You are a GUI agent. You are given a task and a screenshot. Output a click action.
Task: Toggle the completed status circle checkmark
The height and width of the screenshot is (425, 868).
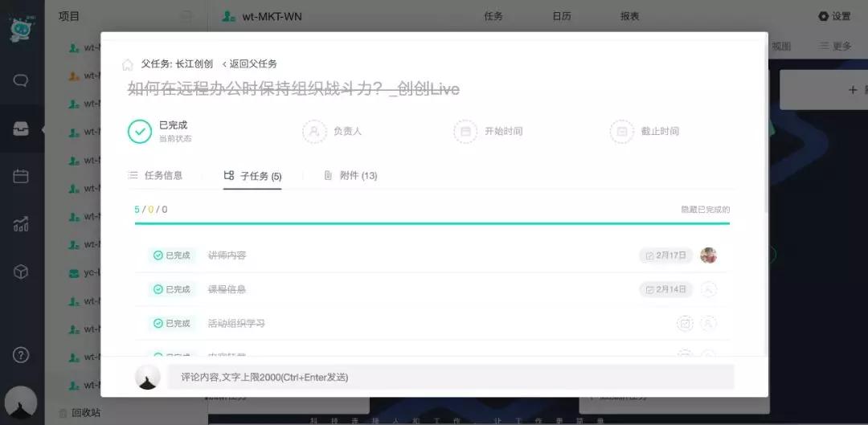pos(140,132)
